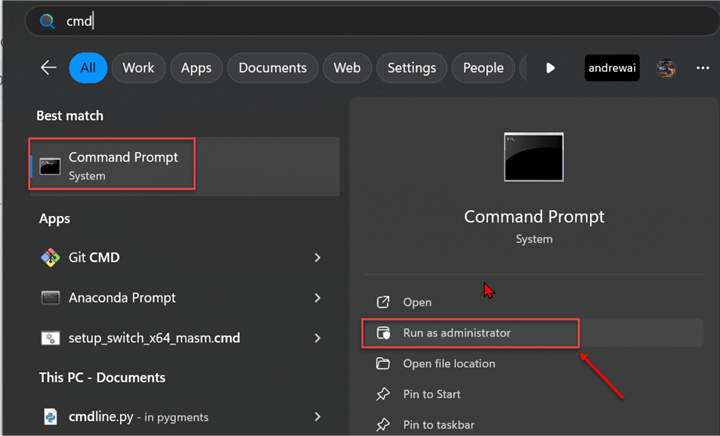Switch to the Apps filter tab
Viewport: 720px width, 436px height.
coord(196,68)
